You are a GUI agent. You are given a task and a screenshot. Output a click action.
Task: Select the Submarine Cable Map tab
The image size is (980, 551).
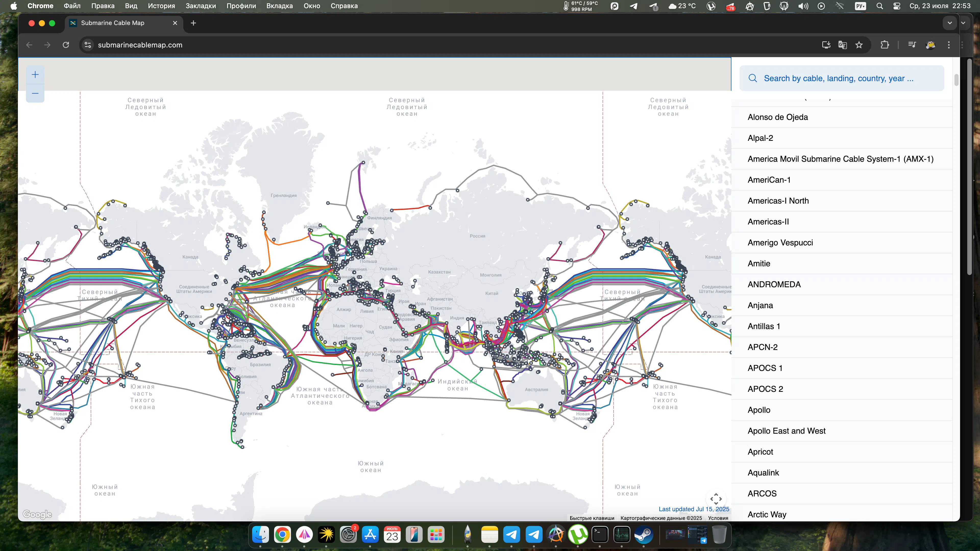tap(124, 23)
